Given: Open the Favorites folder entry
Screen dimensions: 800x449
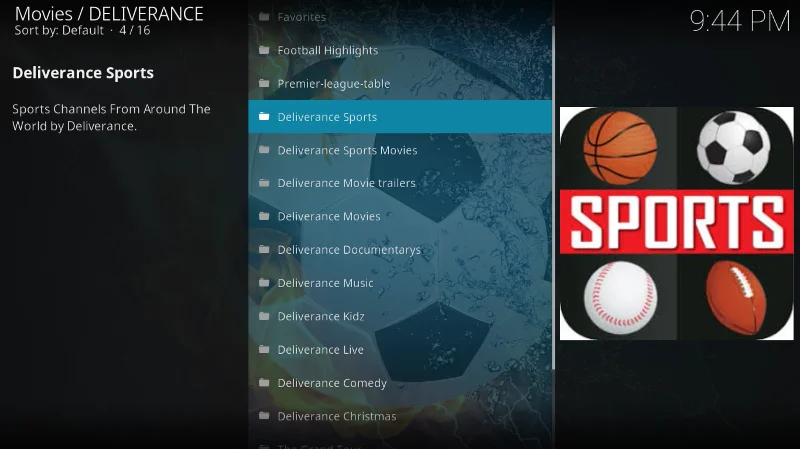Looking at the screenshot, I should 400,17.
